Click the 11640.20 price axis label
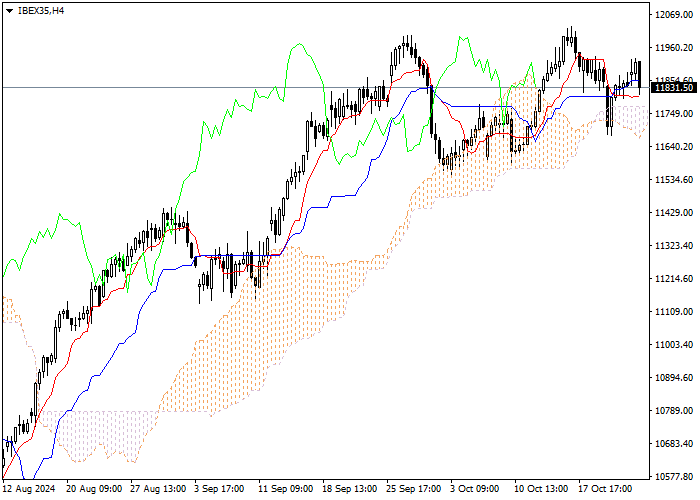The image size is (700, 500). (x=674, y=147)
